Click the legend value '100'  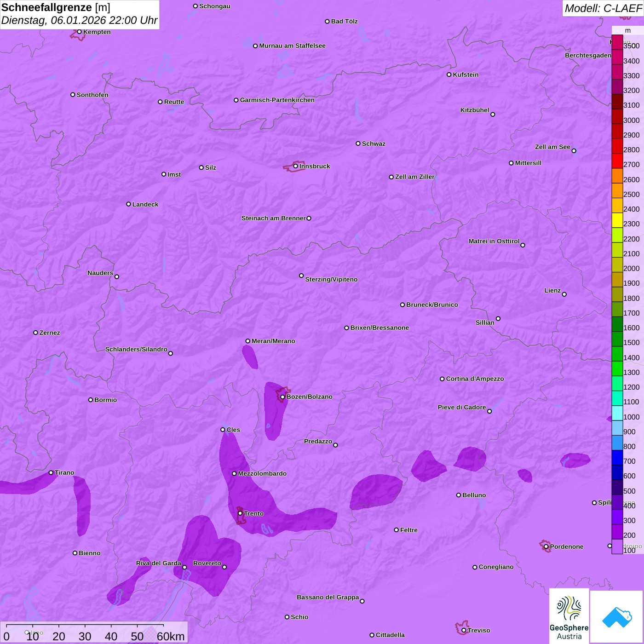tap(629, 550)
